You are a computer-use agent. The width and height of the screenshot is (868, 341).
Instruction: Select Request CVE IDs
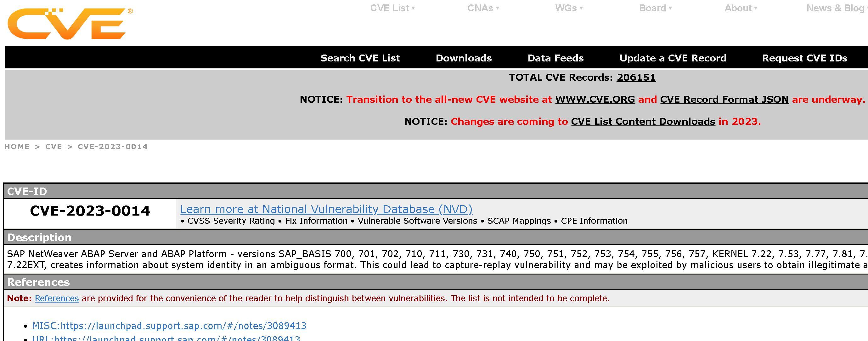pos(805,58)
